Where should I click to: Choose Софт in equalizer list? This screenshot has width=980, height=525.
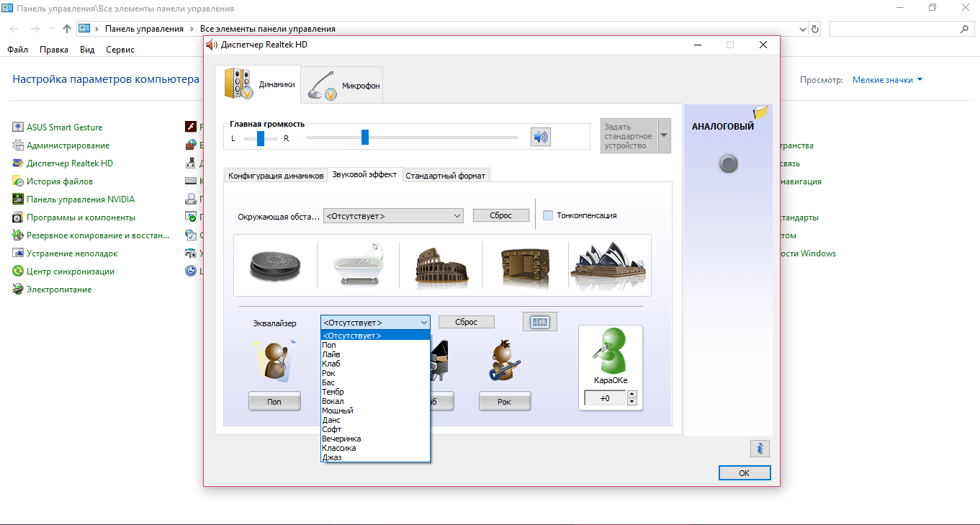(375, 429)
